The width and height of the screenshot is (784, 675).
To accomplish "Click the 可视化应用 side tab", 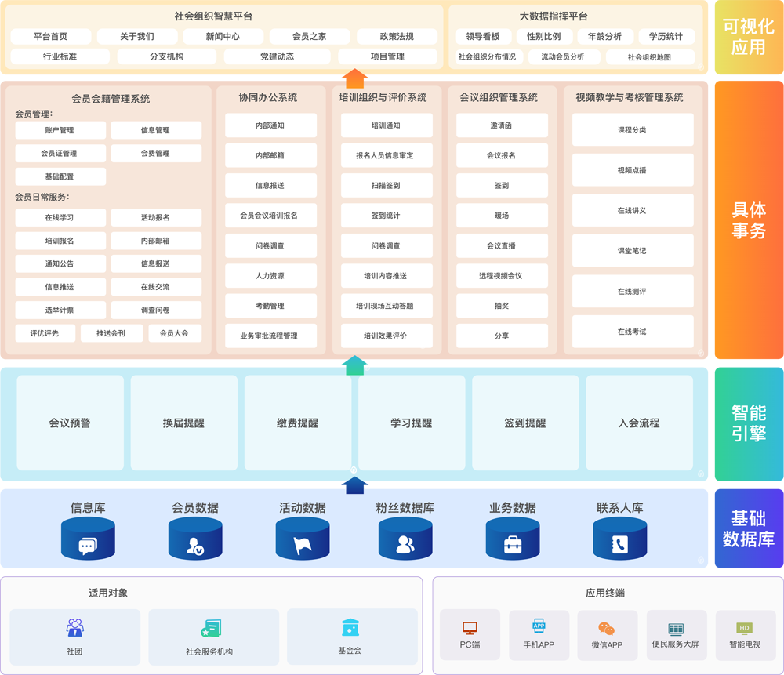I will coord(748,38).
